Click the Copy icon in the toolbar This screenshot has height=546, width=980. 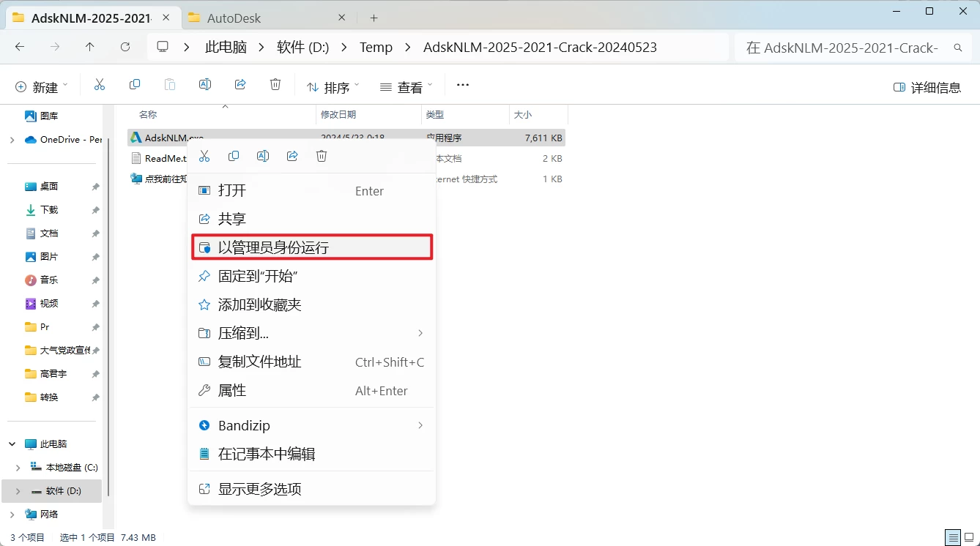[135, 85]
